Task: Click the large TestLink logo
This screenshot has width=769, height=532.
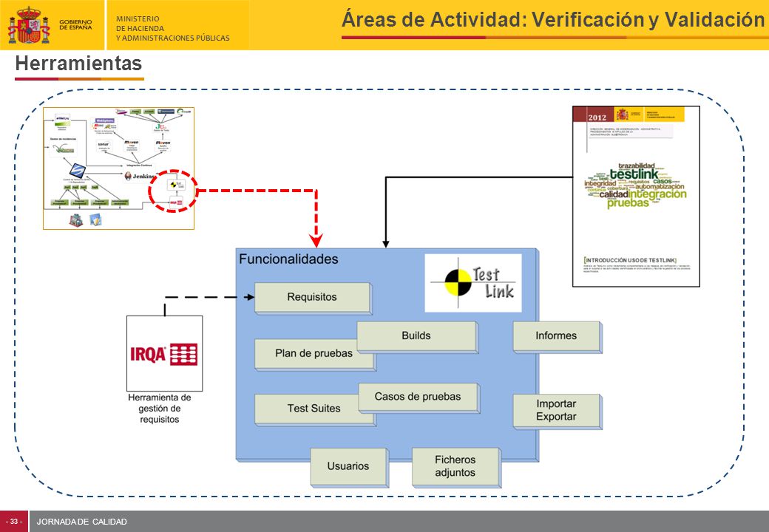Action: (x=472, y=283)
